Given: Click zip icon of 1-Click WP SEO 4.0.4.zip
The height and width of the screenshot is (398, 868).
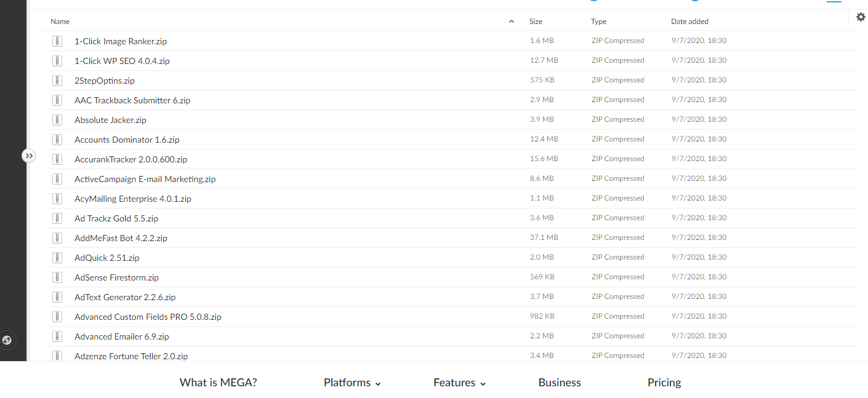Looking at the screenshot, I should point(57,61).
